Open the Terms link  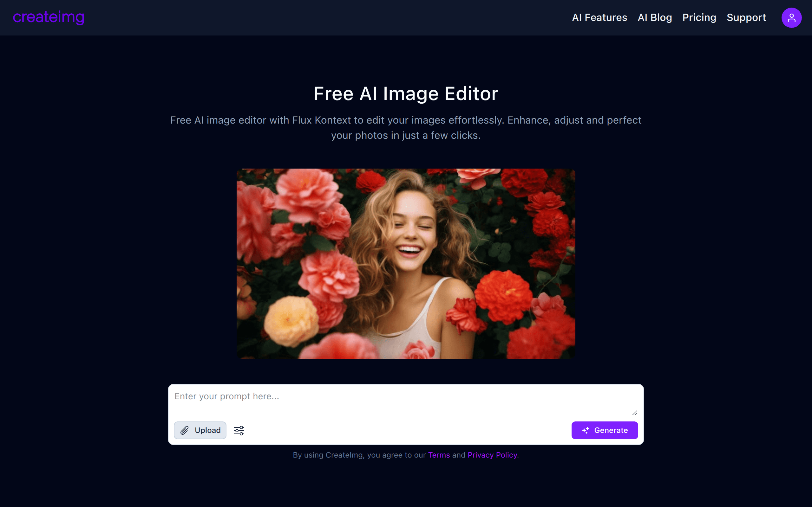(439, 455)
